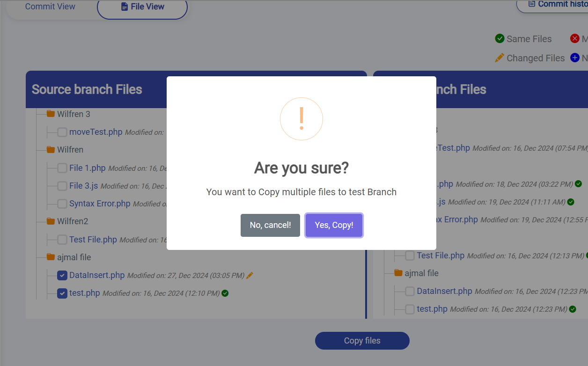Screen dimensions: 588x366
Task: Uncheck the source test.php checkbox
Action: tap(62, 293)
